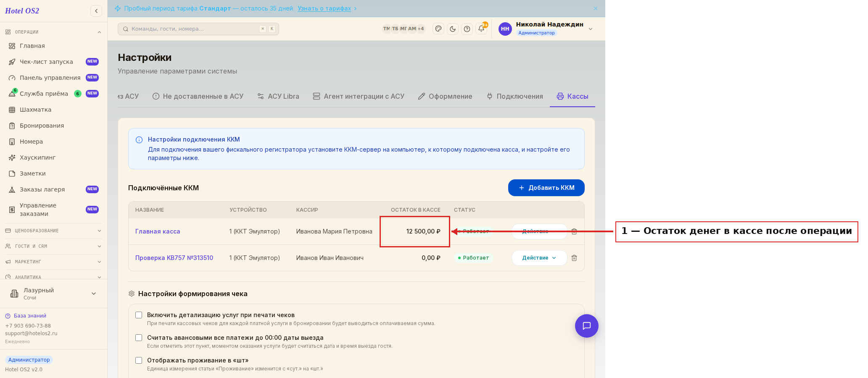Expand the Лазурный Сочи hotel selector
This screenshot has height=378, width=868.
click(53, 294)
